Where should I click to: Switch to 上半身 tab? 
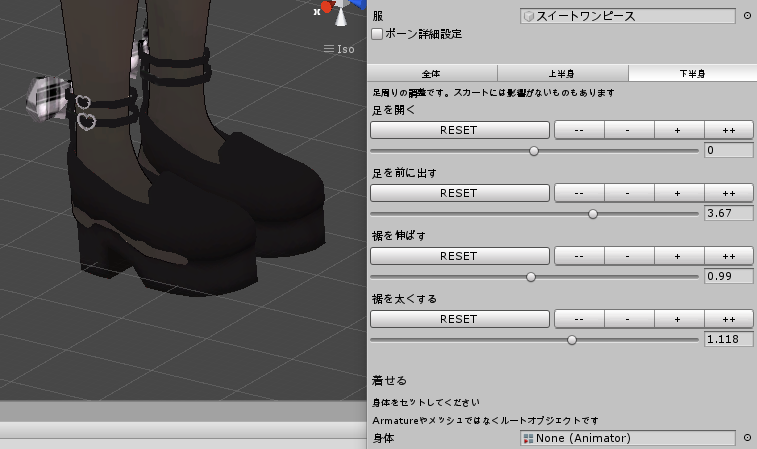pos(562,73)
